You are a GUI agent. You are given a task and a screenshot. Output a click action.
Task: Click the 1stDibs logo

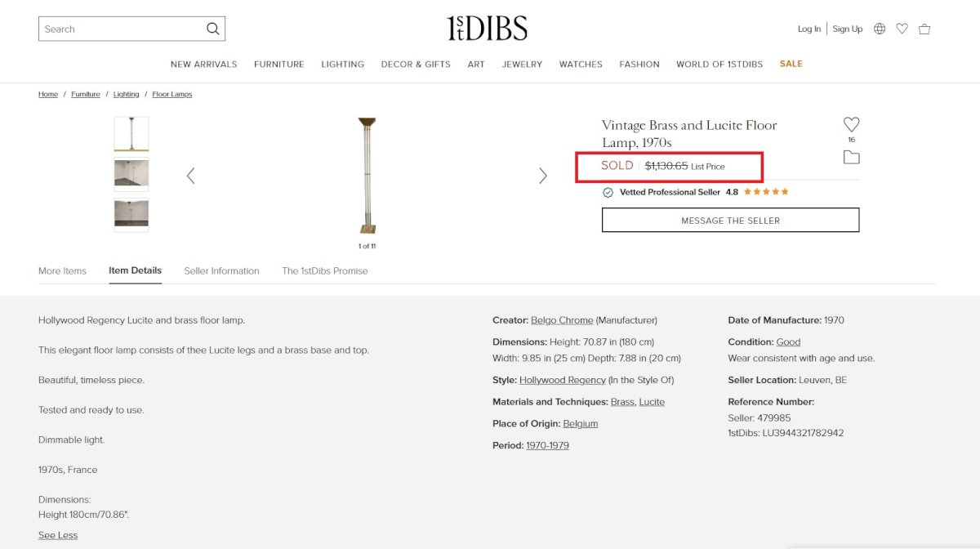488,29
